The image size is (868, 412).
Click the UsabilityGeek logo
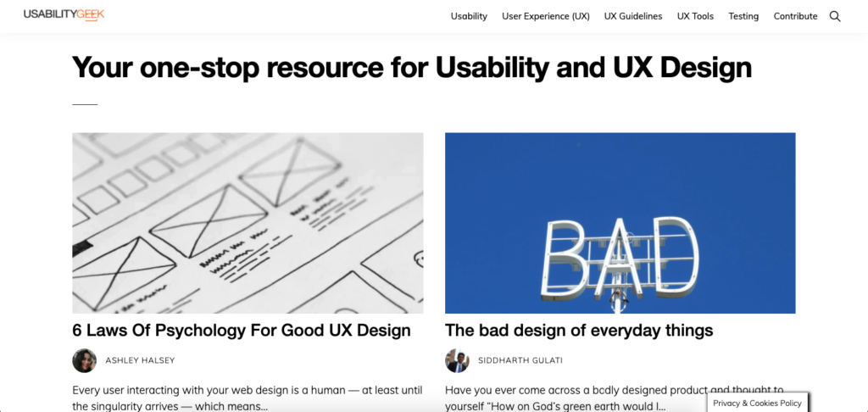point(64,14)
